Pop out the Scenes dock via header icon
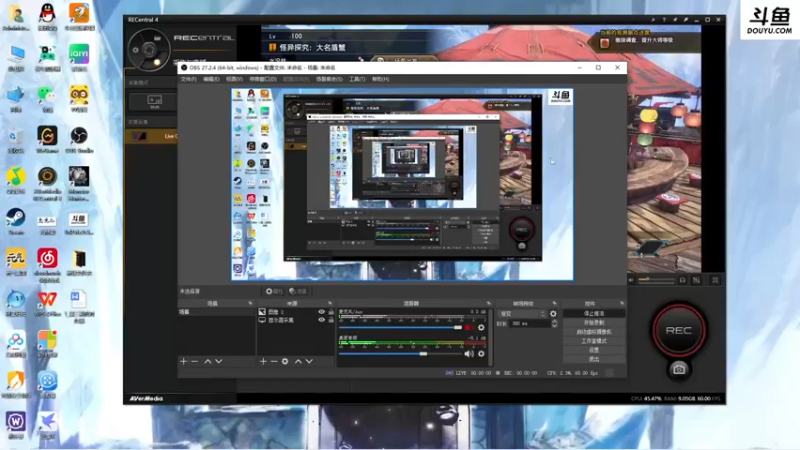This screenshot has height=450, width=800. 250,303
